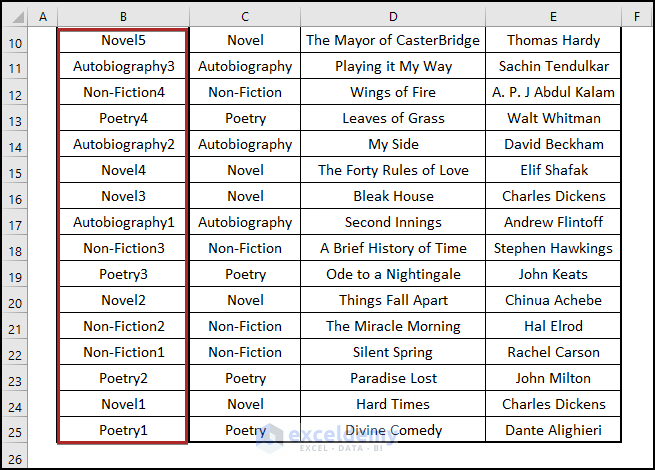
Task: Click the Dante Alighieri cell
Action: [553, 431]
